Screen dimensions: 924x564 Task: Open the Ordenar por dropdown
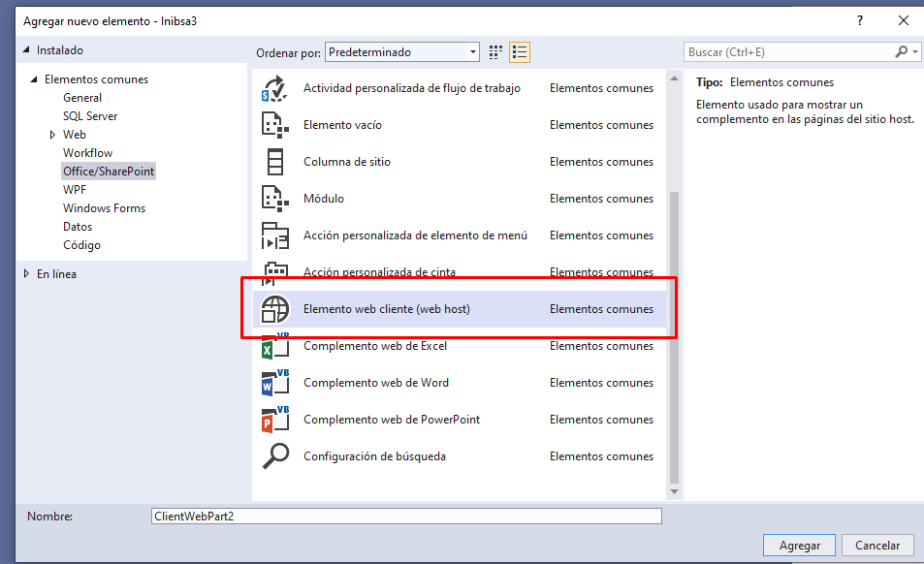[402, 52]
